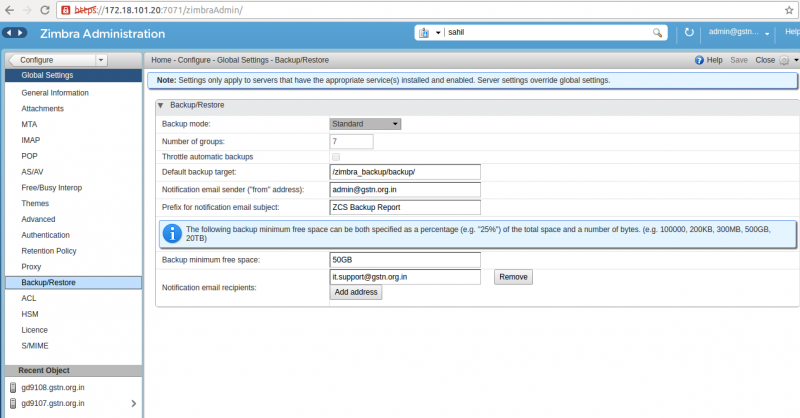
Task: Open the admin@gstn account menu
Action: click(739, 32)
